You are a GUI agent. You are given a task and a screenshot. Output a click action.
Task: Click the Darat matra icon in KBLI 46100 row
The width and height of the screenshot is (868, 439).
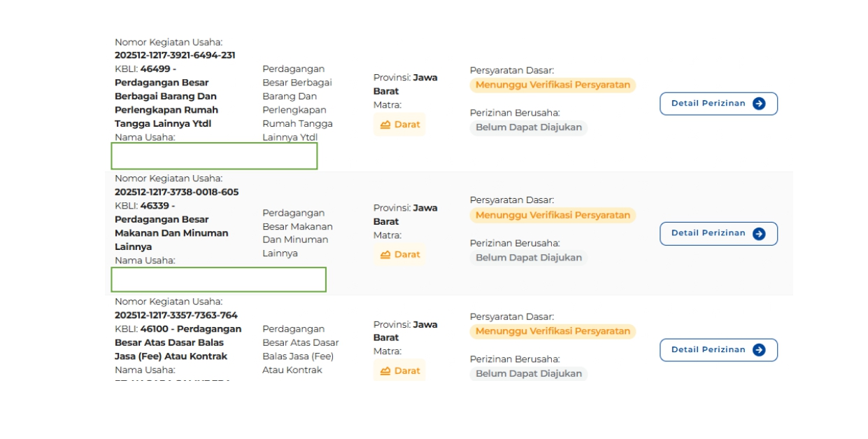click(x=385, y=371)
